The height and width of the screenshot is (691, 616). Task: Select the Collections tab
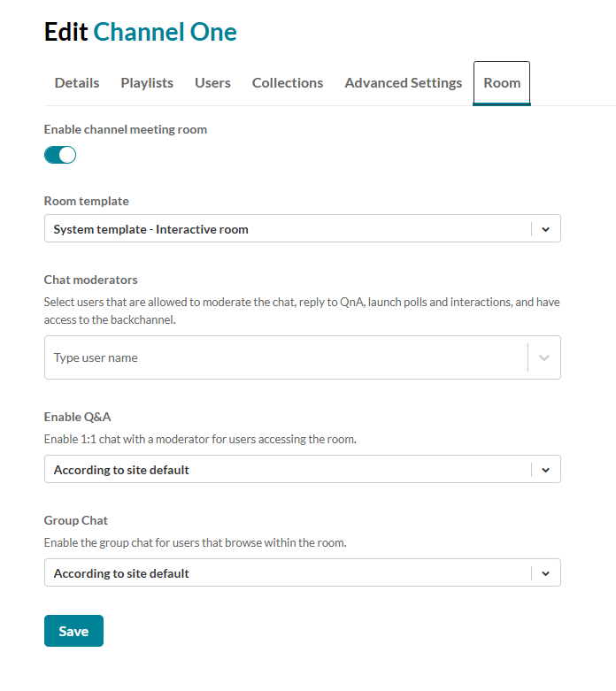(288, 83)
